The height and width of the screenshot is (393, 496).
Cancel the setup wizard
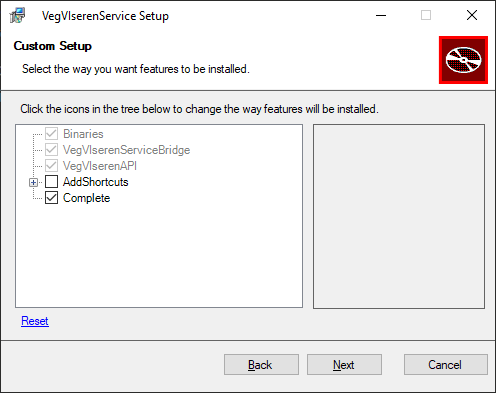point(446,365)
